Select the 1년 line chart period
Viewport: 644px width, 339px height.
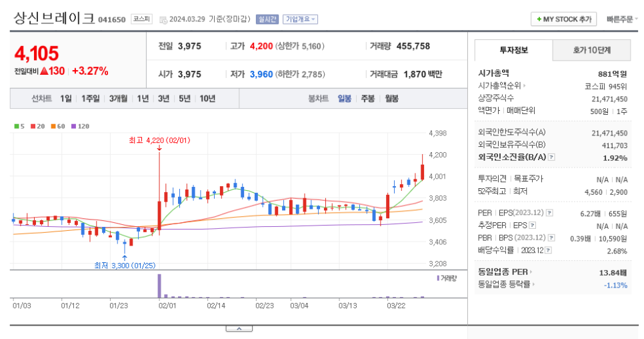pos(143,99)
